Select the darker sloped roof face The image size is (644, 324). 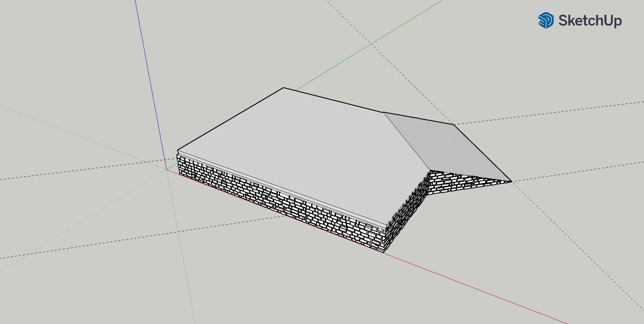[446, 148]
